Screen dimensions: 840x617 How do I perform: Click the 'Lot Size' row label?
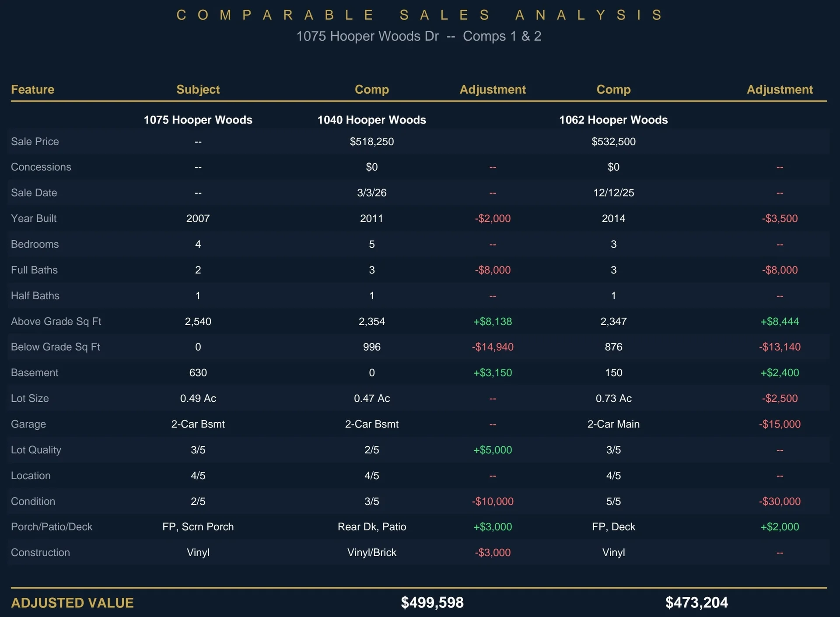pos(30,398)
